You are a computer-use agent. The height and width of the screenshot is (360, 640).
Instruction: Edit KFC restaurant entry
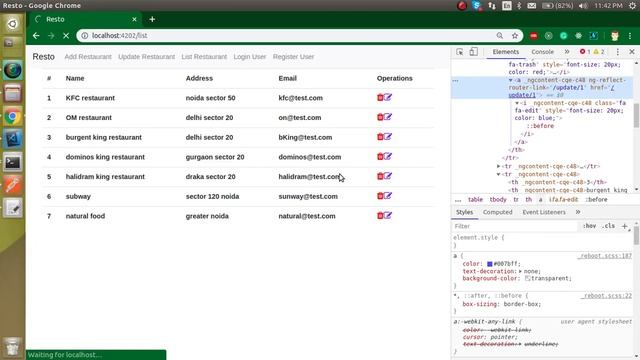[388, 97]
